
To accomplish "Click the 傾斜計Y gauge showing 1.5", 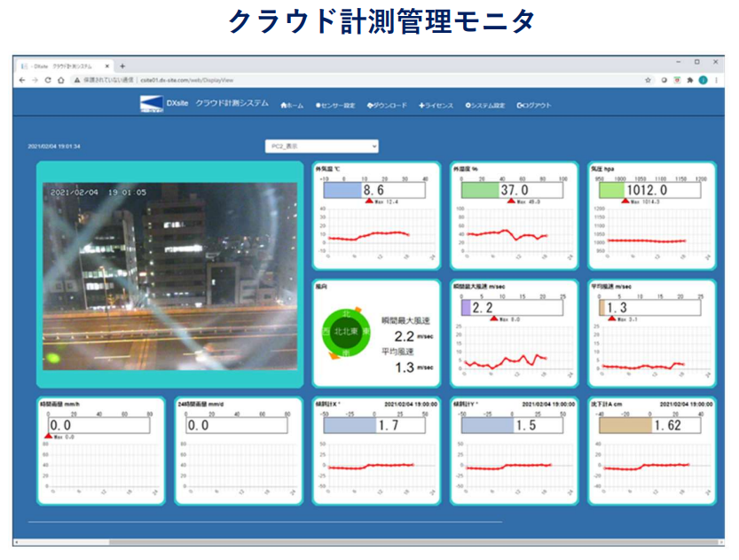I will coord(512,425).
